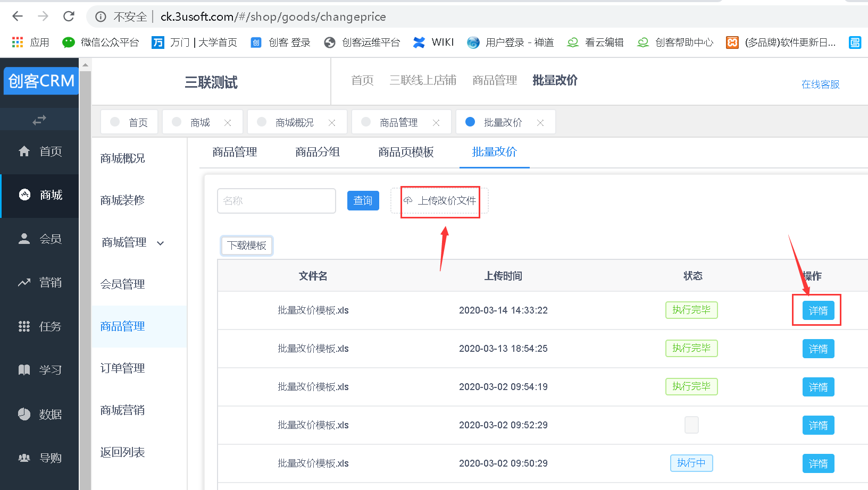Open 首页 in the dark sidebar
The height and width of the screenshot is (490, 868).
(39, 151)
